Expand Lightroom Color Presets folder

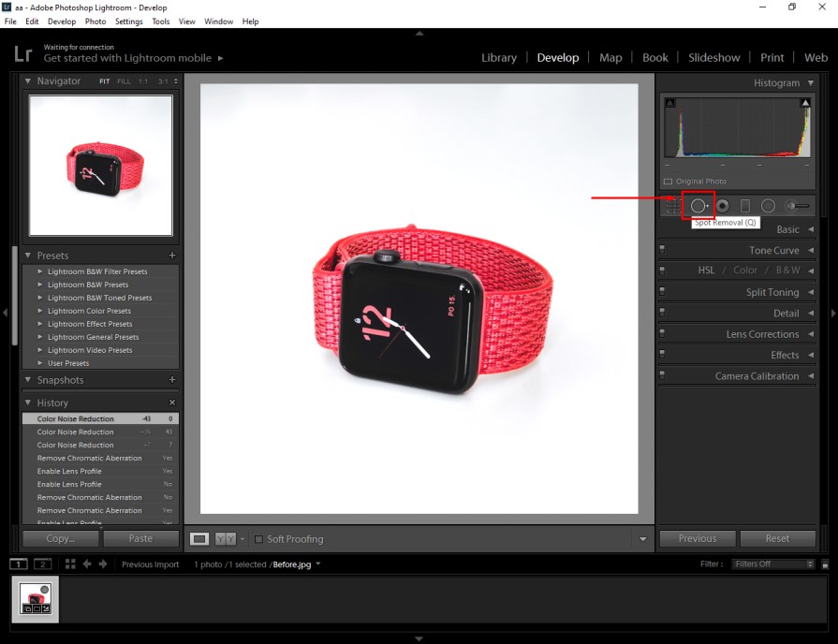click(40, 311)
